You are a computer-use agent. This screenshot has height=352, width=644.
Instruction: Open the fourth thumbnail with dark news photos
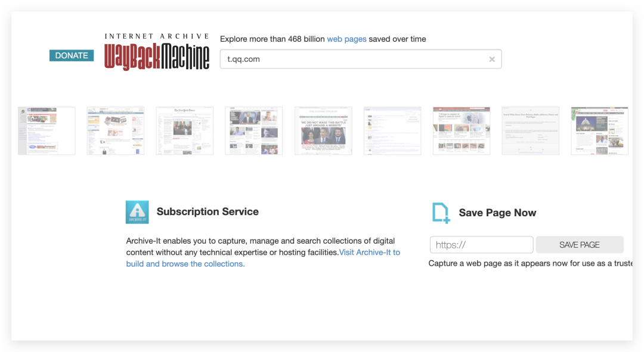(254, 131)
